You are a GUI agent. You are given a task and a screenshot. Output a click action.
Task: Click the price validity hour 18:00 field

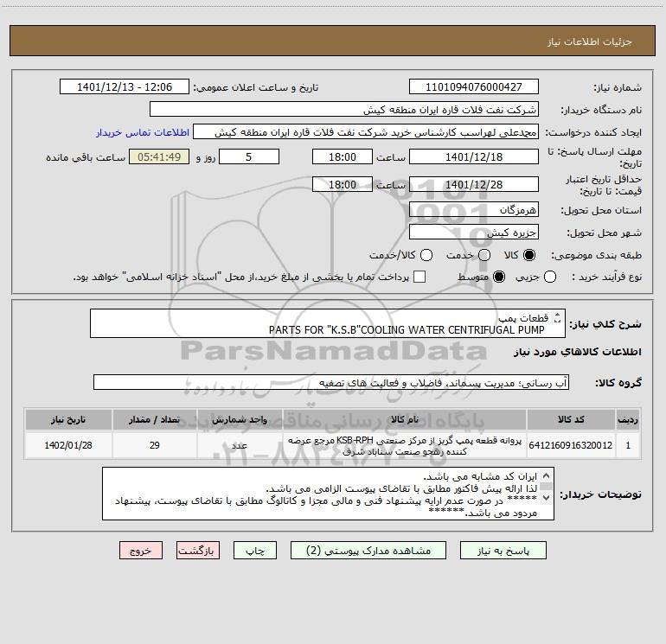(343, 184)
